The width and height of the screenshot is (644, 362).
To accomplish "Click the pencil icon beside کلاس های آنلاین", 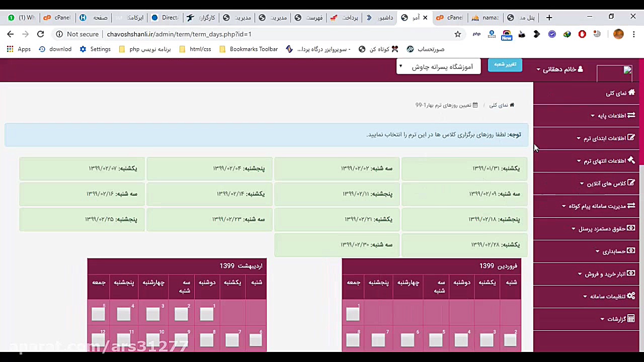I will [631, 183].
